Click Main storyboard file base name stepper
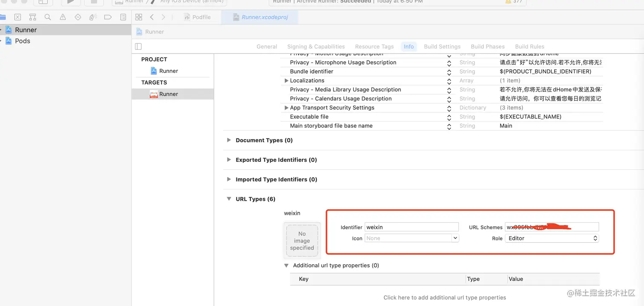The image size is (644, 306). coord(449,126)
